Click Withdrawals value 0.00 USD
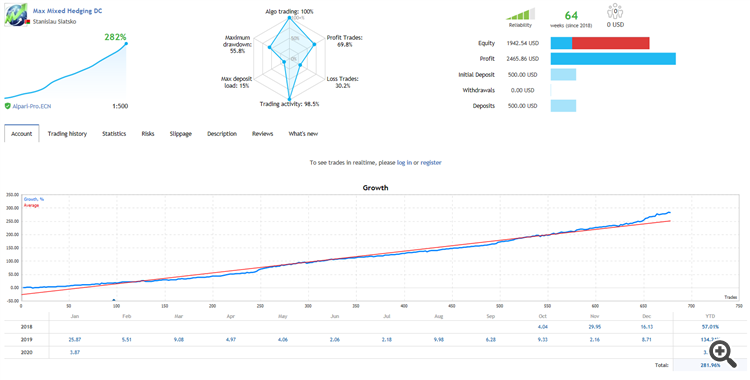The width and height of the screenshot is (750, 380). click(x=522, y=90)
